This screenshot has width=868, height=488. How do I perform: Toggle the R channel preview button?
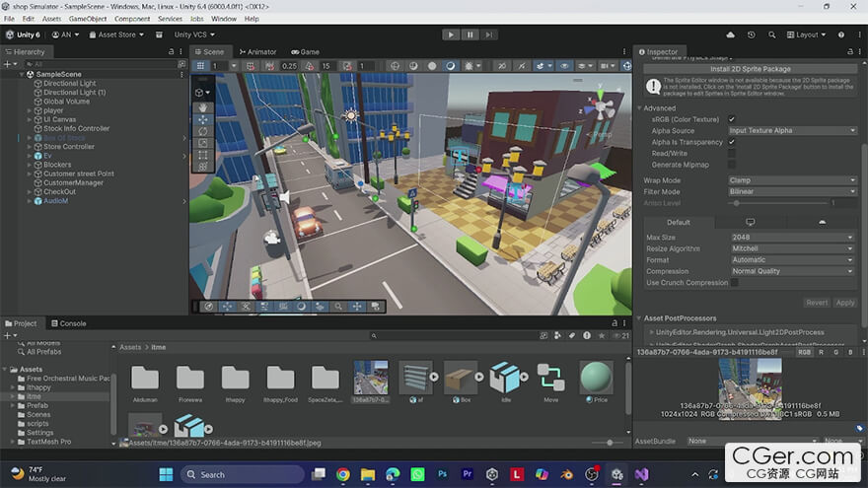(x=821, y=352)
